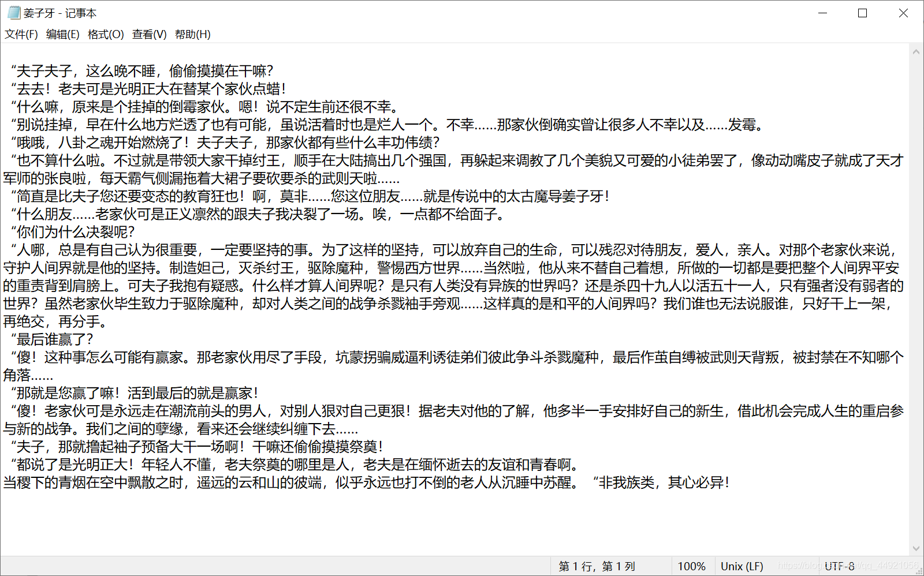Click in the line 守护人间界就是他的坚持
Screen dimensions: 924x576
pos(451,268)
